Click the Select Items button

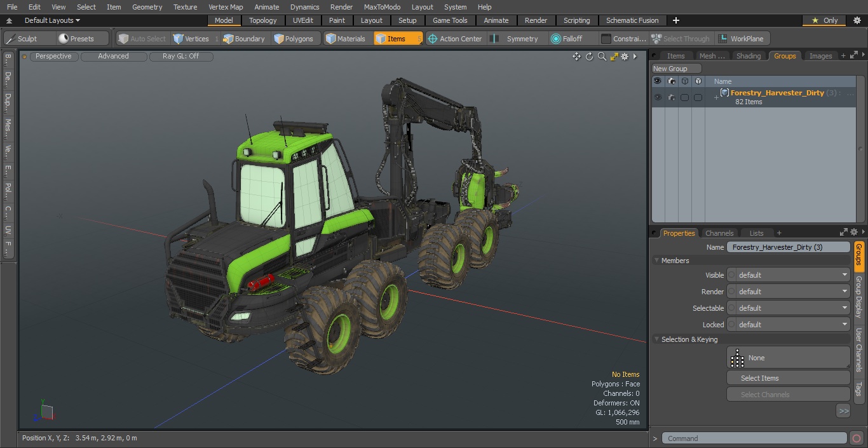pyautogui.click(x=788, y=378)
